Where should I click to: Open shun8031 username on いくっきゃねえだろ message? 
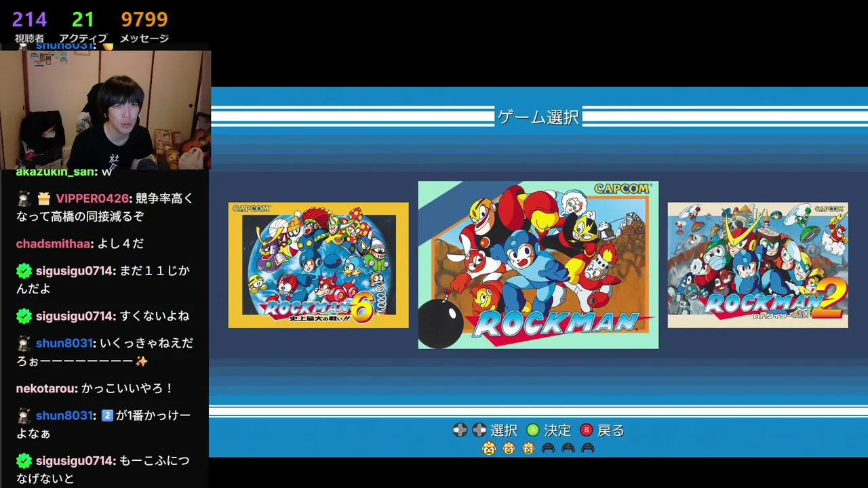[x=64, y=343]
